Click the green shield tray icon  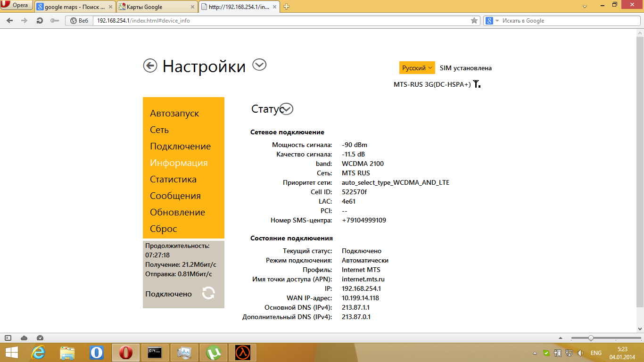point(546,353)
